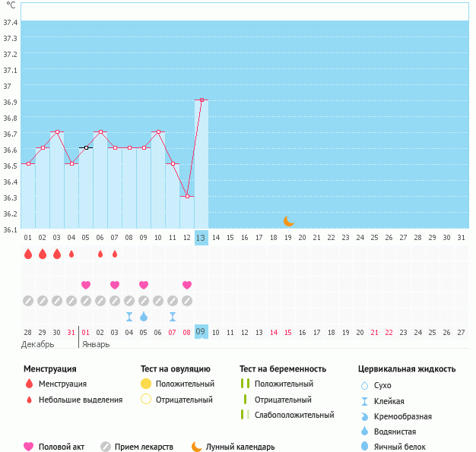476x452 pixels.
Task: Click the menstruation drop on cycle day 01
Action: (x=28, y=254)
